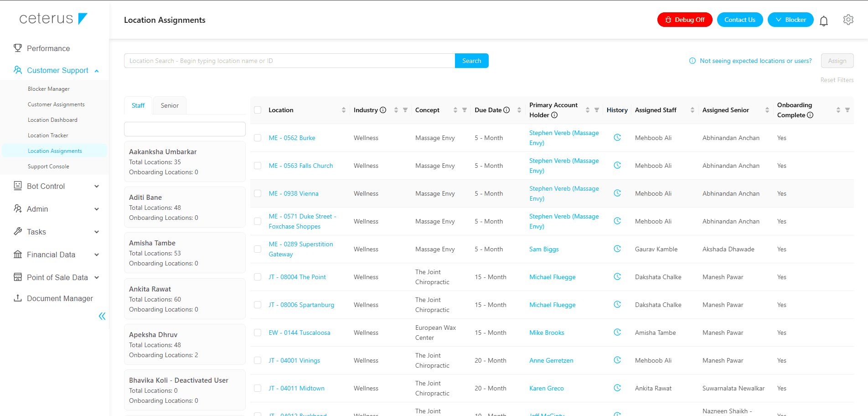Image resolution: width=868 pixels, height=416 pixels.
Task: View history clock for ME - 0563 Falls Church
Action: (x=617, y=165)
